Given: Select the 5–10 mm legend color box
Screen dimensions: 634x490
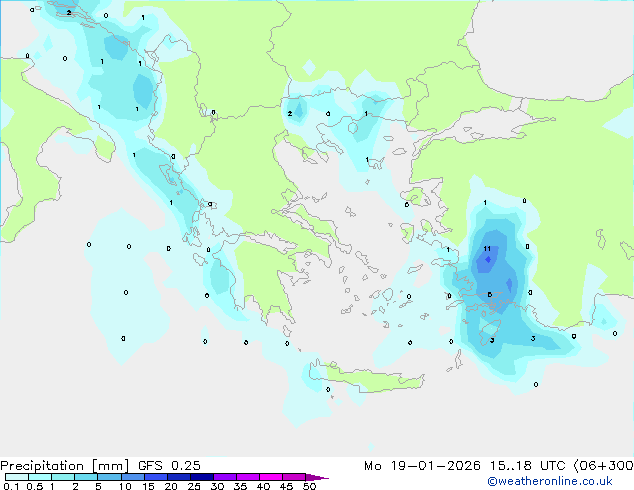Looking at the screenshot, I should click(109, 477).
